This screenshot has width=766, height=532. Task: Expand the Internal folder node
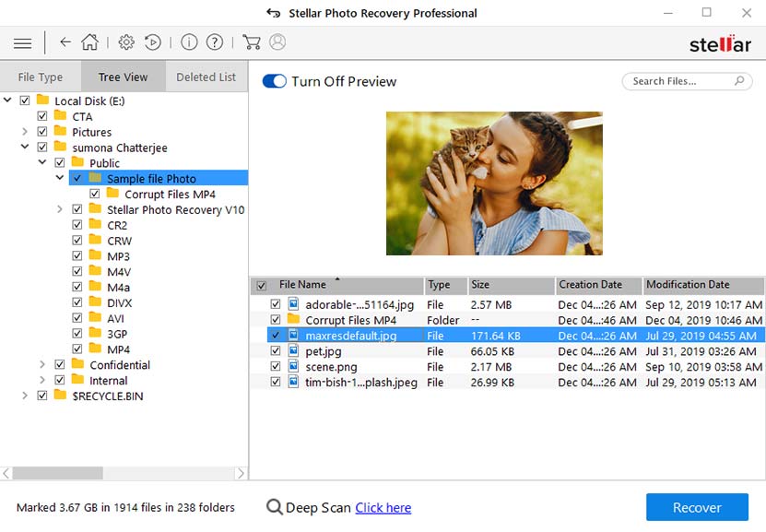(x=41, y=379)
